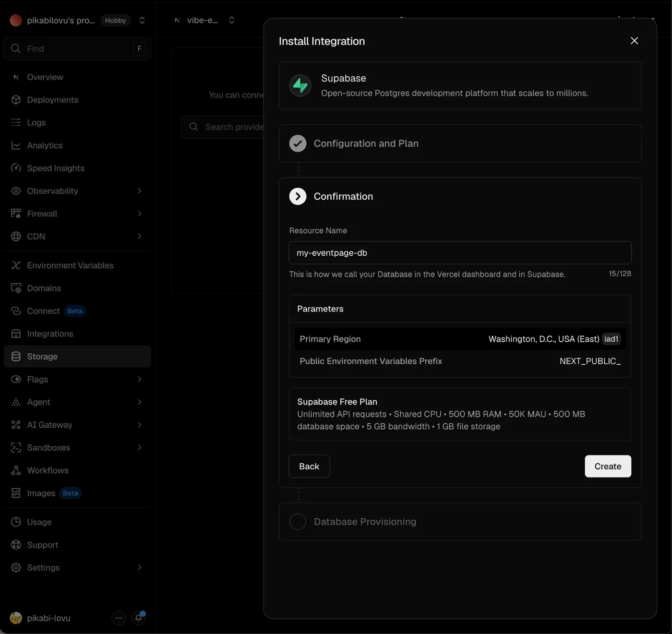Click the notifications bell icon
This screenshot has width=672, height=634.
point(138,618)
